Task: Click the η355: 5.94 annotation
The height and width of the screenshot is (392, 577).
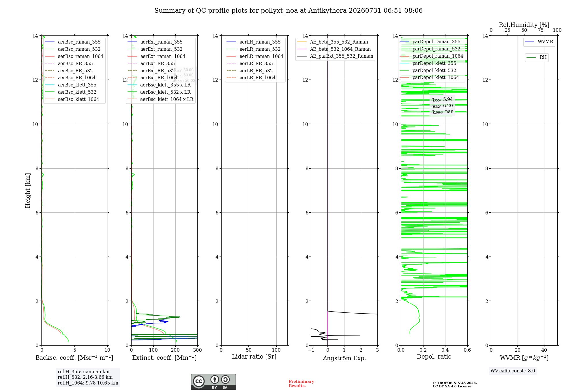Action: (x=442, y=99)
